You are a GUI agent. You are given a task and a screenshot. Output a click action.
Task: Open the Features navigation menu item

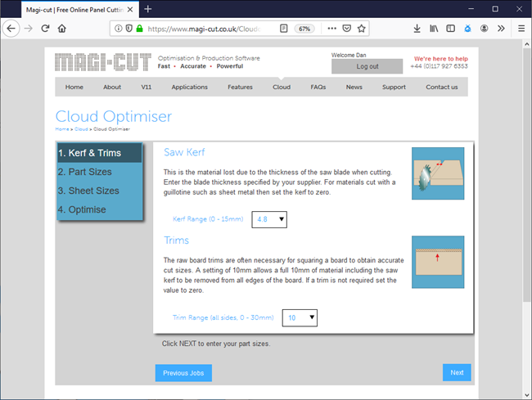click(240, 87)
